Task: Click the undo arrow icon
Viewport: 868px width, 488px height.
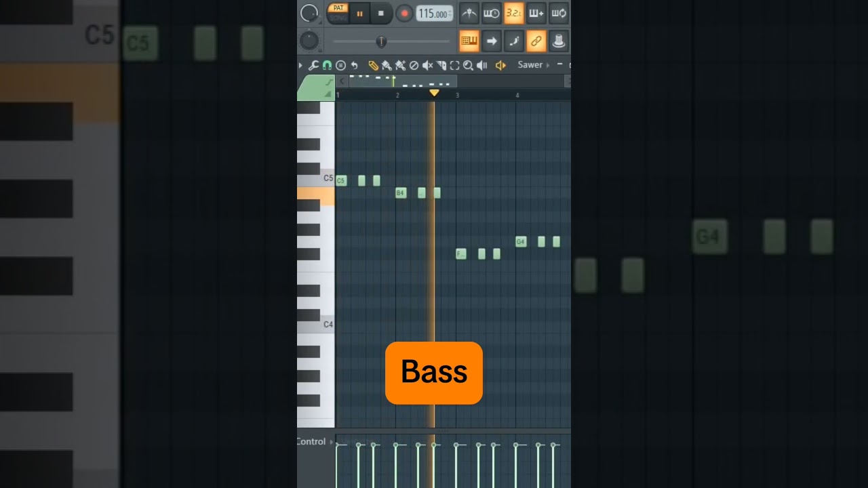Action: tap(354, 66)
